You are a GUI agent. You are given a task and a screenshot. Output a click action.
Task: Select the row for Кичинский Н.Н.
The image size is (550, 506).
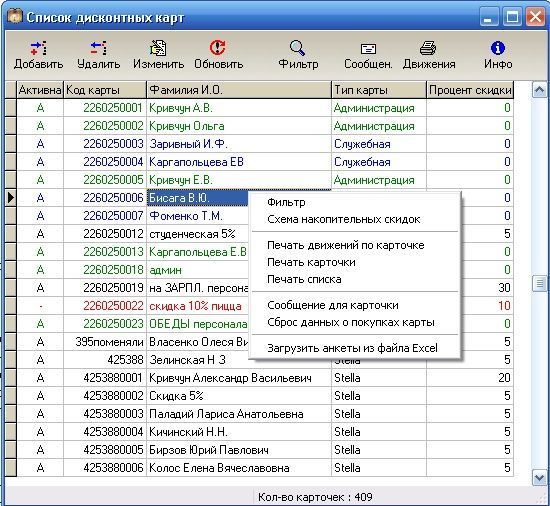coord(260,432)
